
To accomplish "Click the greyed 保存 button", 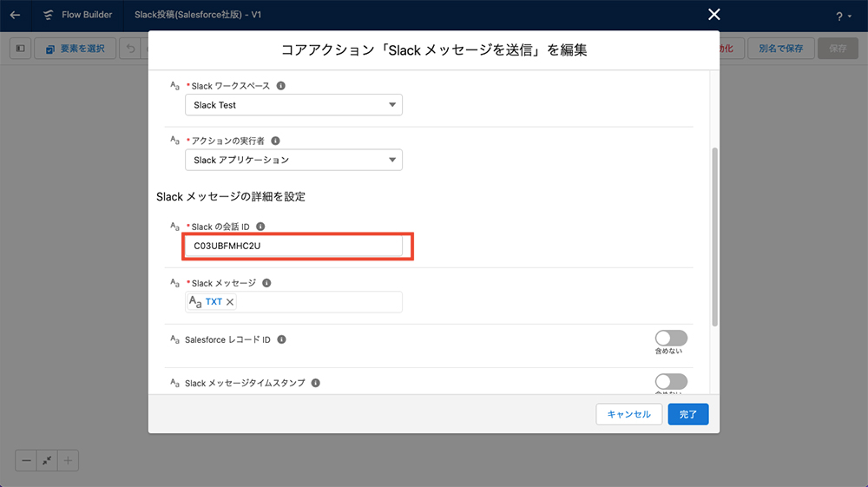I will pyautogui.click(x=838, y=48).
